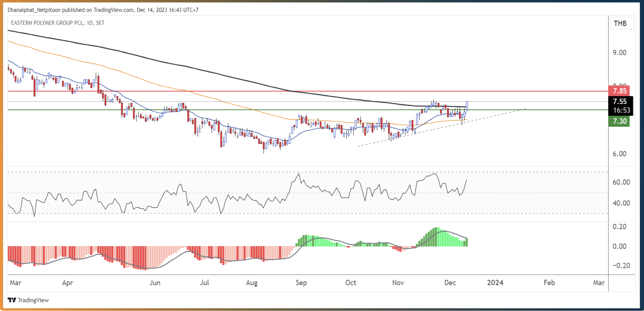Screen dimensions: 644x311
Task: Select the 60.00 RSI axis value
Action: (x=621, y=182)
